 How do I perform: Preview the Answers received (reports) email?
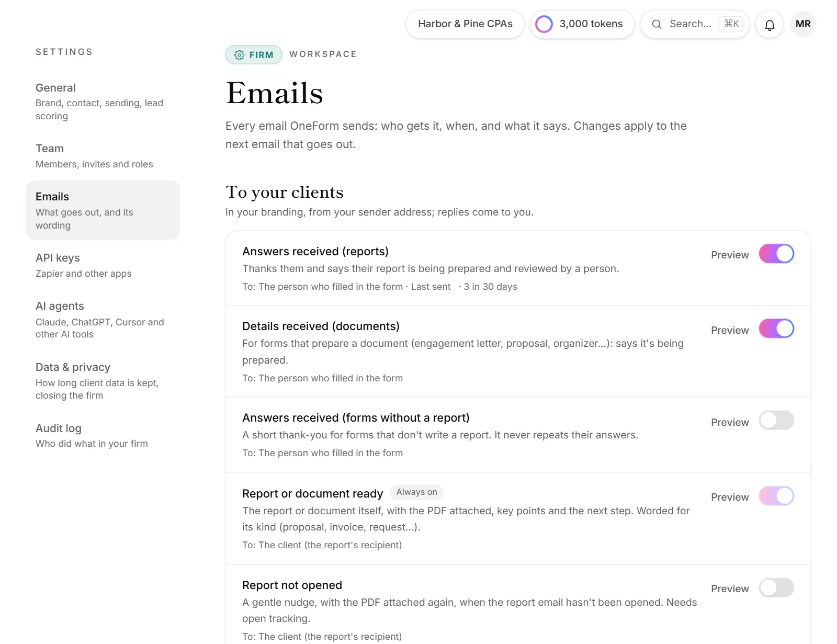(x=730, y=255)
